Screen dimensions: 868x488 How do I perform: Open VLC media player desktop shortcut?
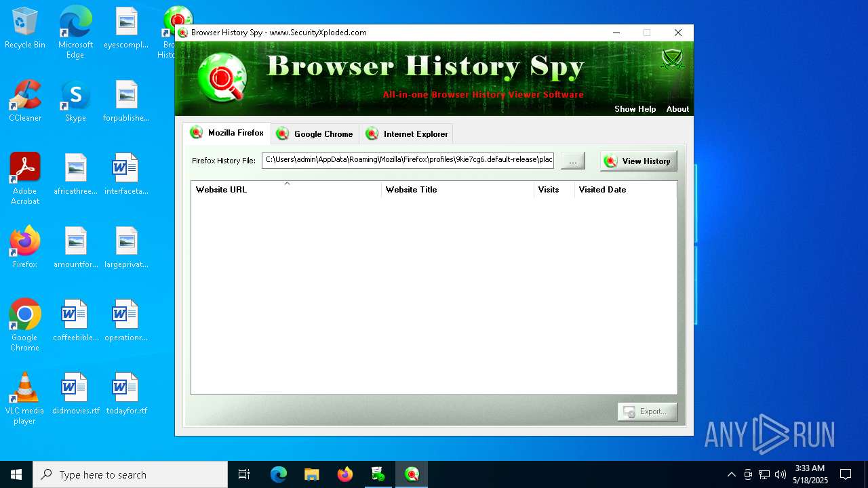point(25,399)
